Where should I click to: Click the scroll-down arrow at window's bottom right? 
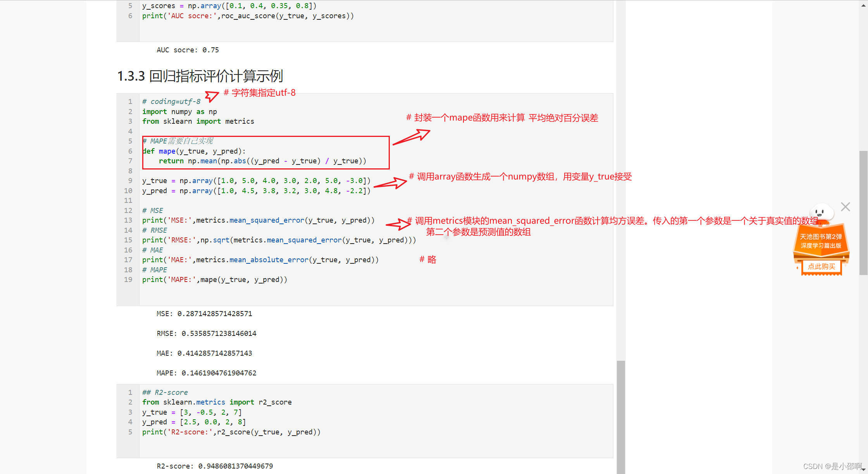coord(863,470)
